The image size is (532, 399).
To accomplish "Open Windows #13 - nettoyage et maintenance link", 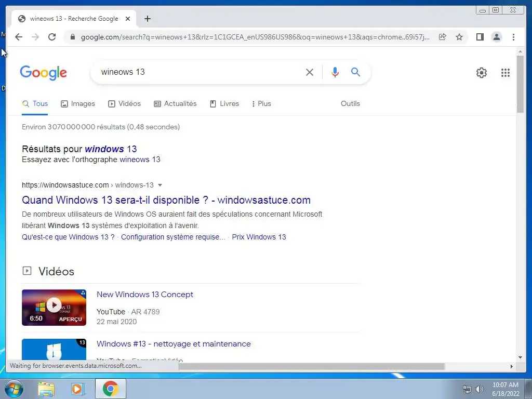I will (x=174, y=344).
